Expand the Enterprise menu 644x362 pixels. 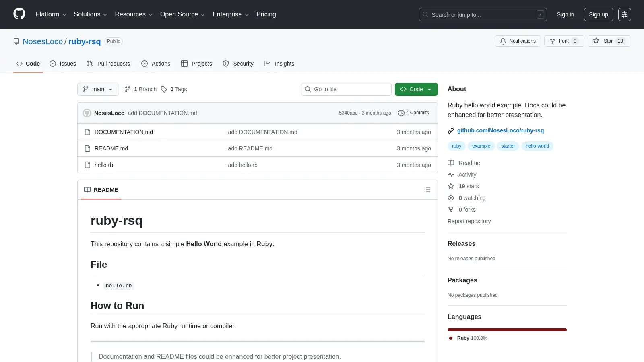231,14
